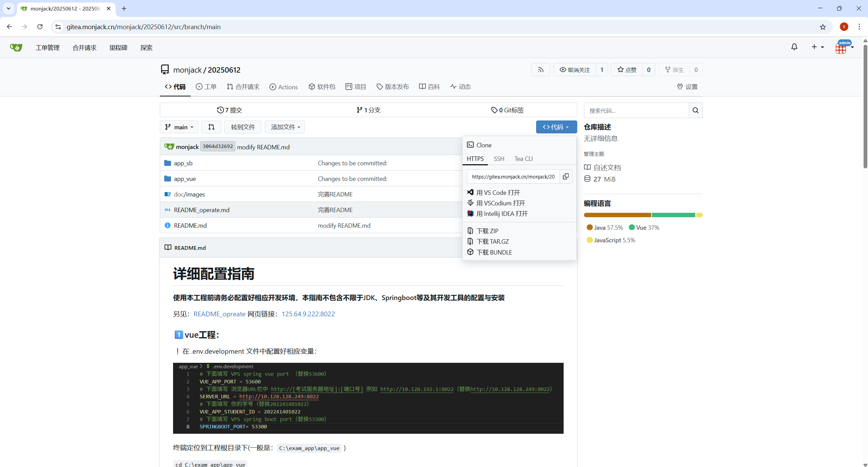Toggle the blue 代码 clone dropdown
Viewport: 868px width, 467px height.
click(x=556, y=127)
